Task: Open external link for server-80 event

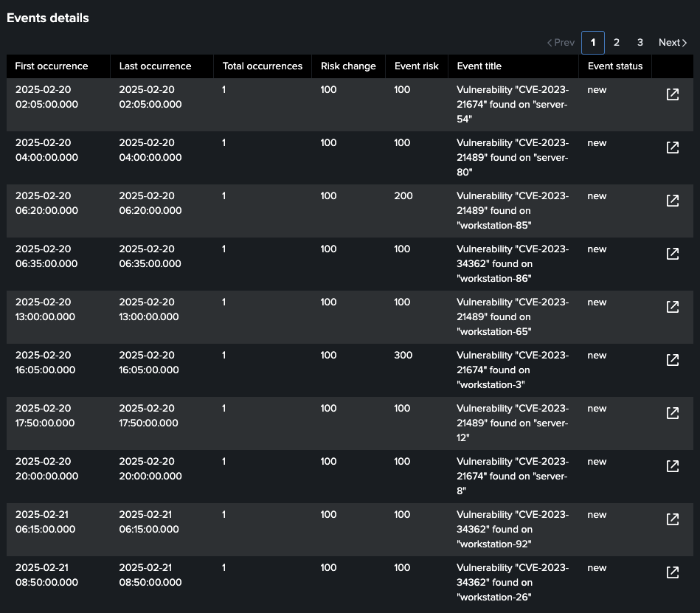Action: pos(672,148)
